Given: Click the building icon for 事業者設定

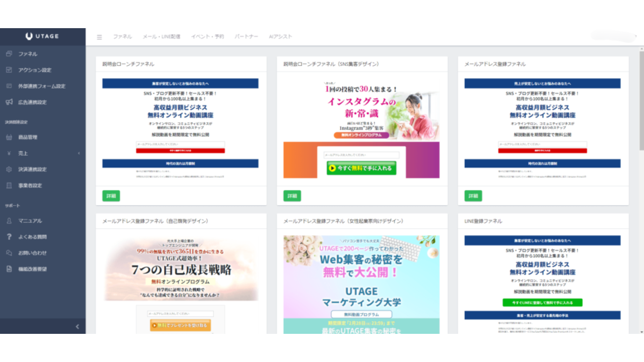Looking at the screenshot, I should coord(9,186).
